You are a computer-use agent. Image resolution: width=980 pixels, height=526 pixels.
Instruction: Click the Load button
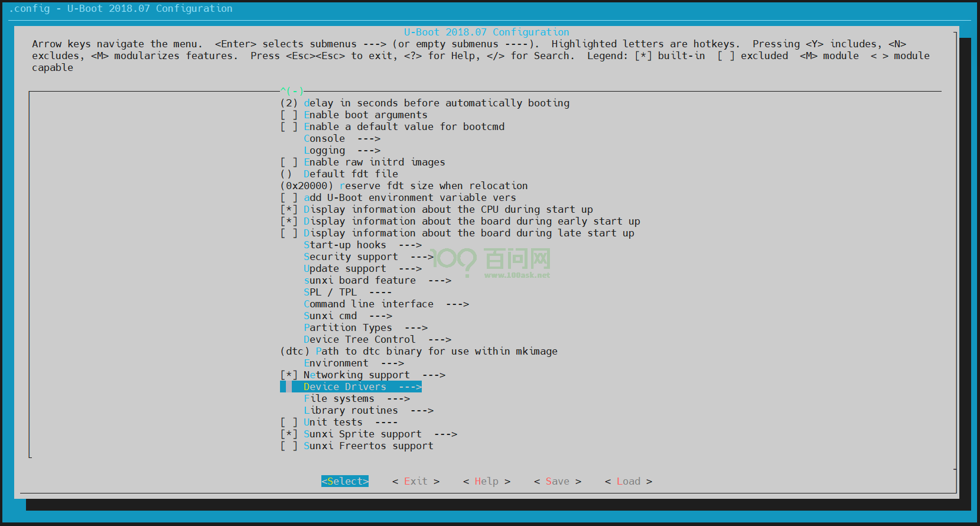[628, 481]
